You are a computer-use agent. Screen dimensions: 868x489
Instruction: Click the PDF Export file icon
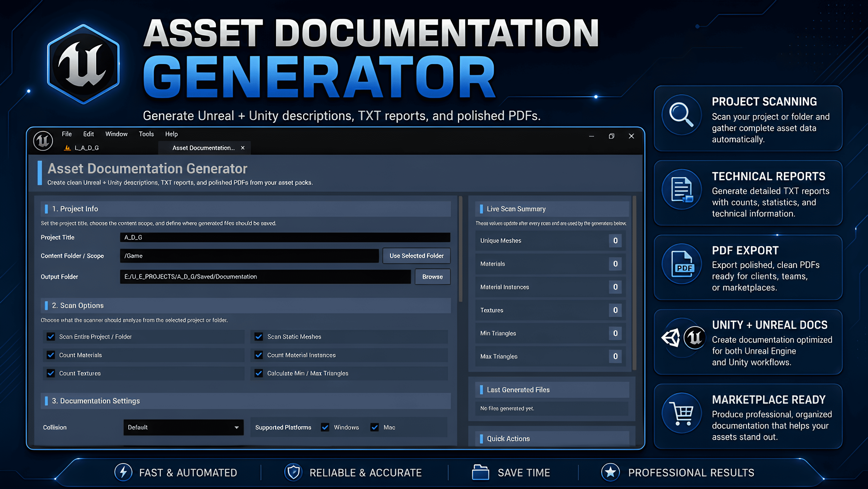tap(681, 264)
